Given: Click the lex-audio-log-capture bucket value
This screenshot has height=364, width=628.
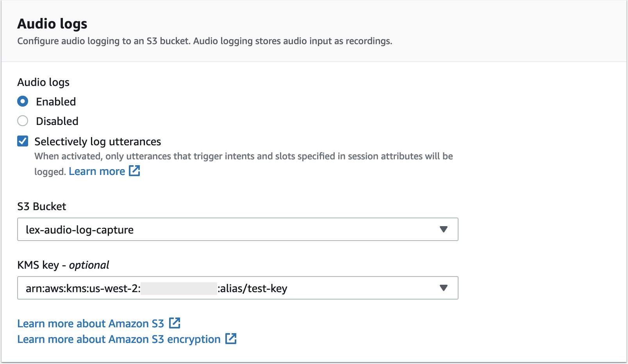Looking at the screenshot, I should pyautogui.click(x=80, y=230).
